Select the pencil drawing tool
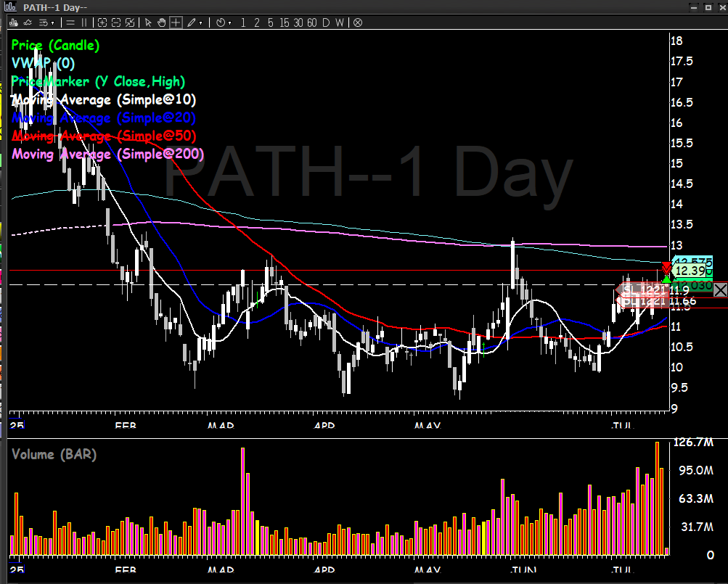Viewport: 728px width, 584px height. click(191, 22)
